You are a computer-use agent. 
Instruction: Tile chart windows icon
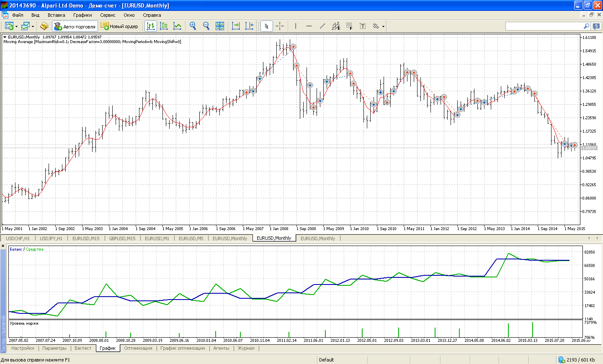[x=220, y=26]
